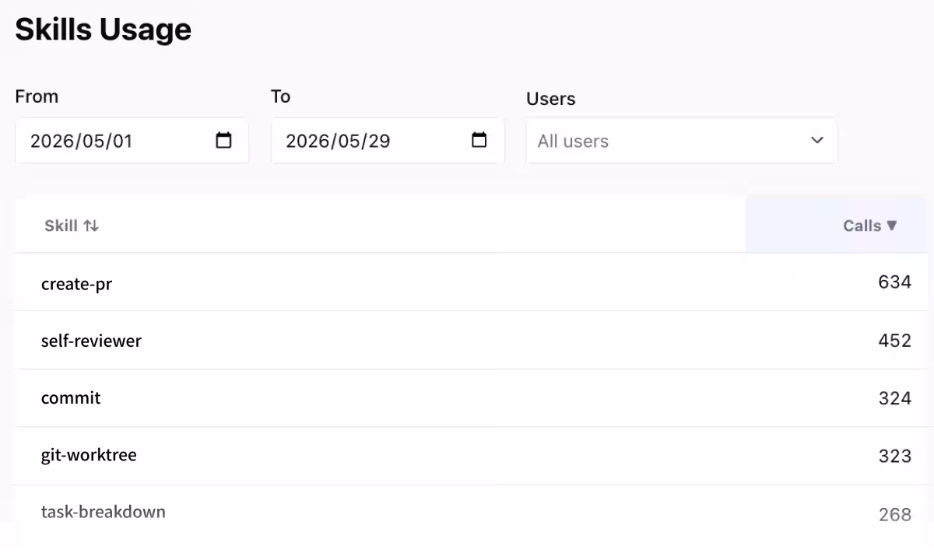
Task: Click the From date field 2026/05/01
Action: tap(132, 141)
